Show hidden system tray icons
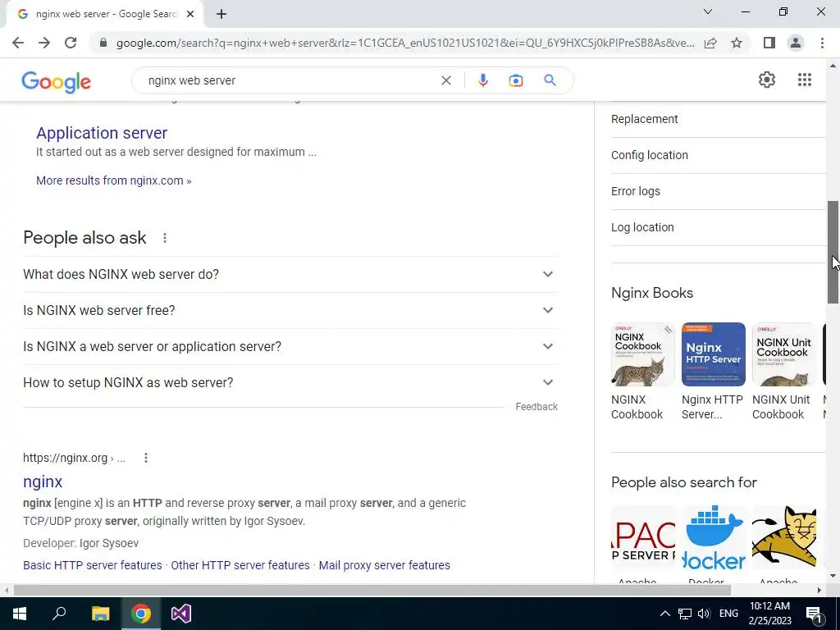Image resolution: width=840 pixels, height=630 pixels. 664,614
